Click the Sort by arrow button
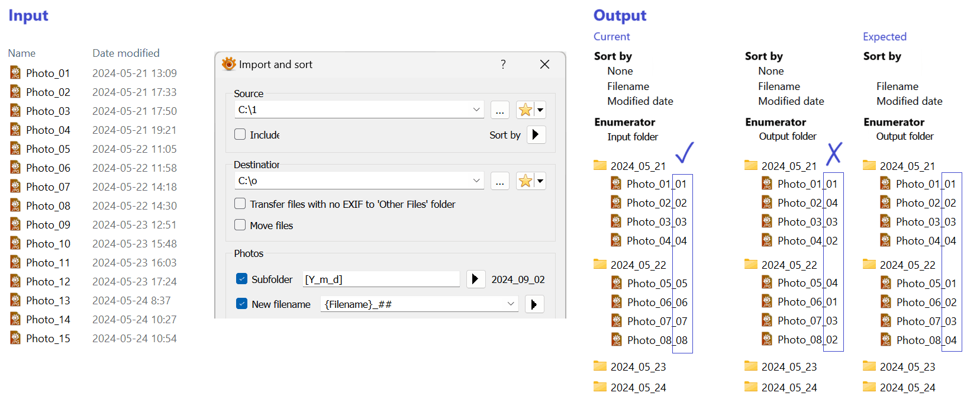The image size is (980, 402). [x=536, y=134]
